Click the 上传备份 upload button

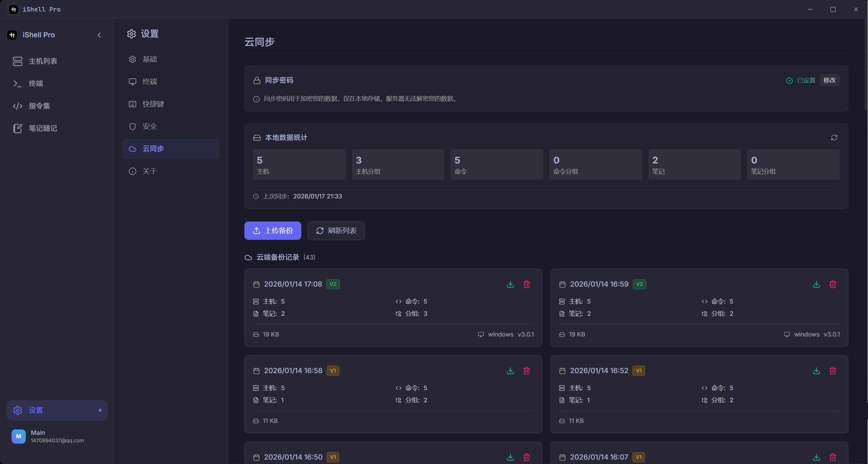coord(273,231)
